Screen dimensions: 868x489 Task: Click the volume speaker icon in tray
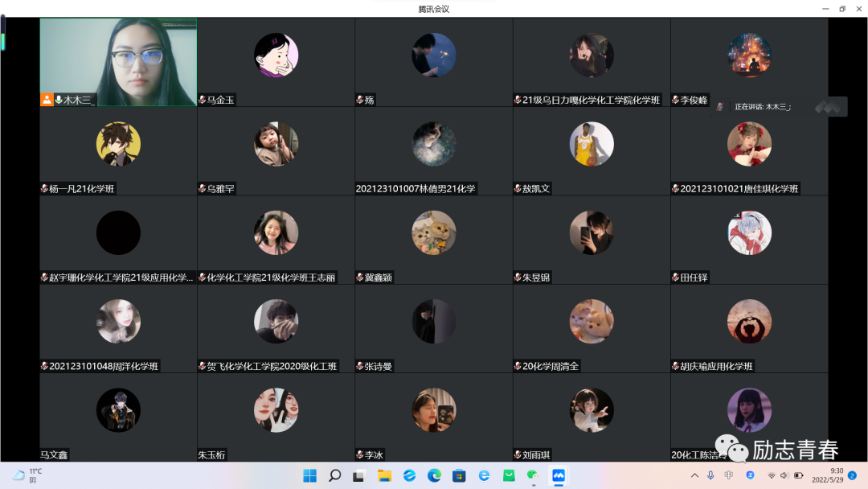click(x=784, y=475)
